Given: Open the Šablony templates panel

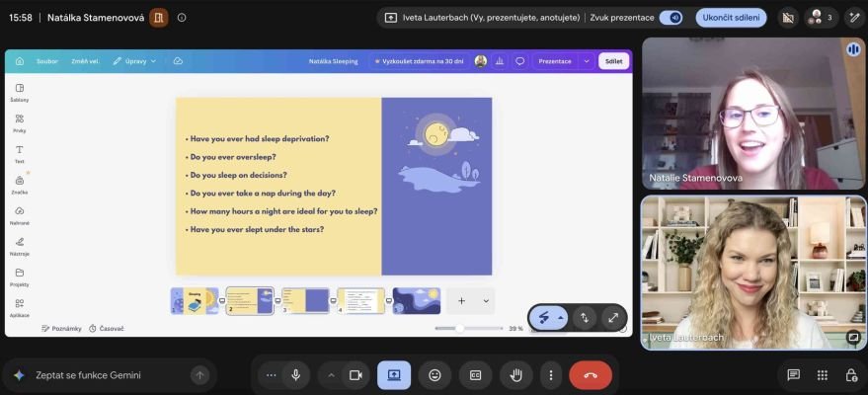Looking at the screenshot, I should click(x=20, y=93).
